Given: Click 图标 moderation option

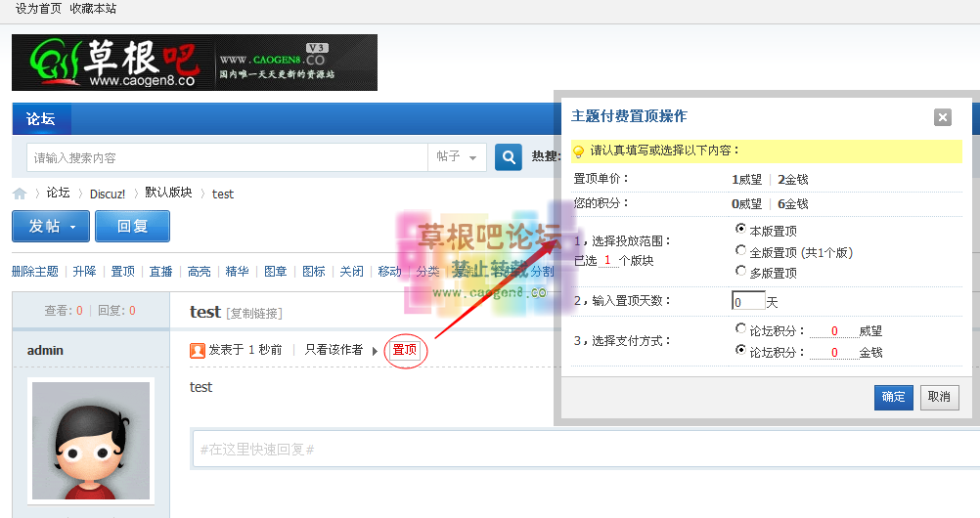Looking at the screenshot, I should [314, 271].
